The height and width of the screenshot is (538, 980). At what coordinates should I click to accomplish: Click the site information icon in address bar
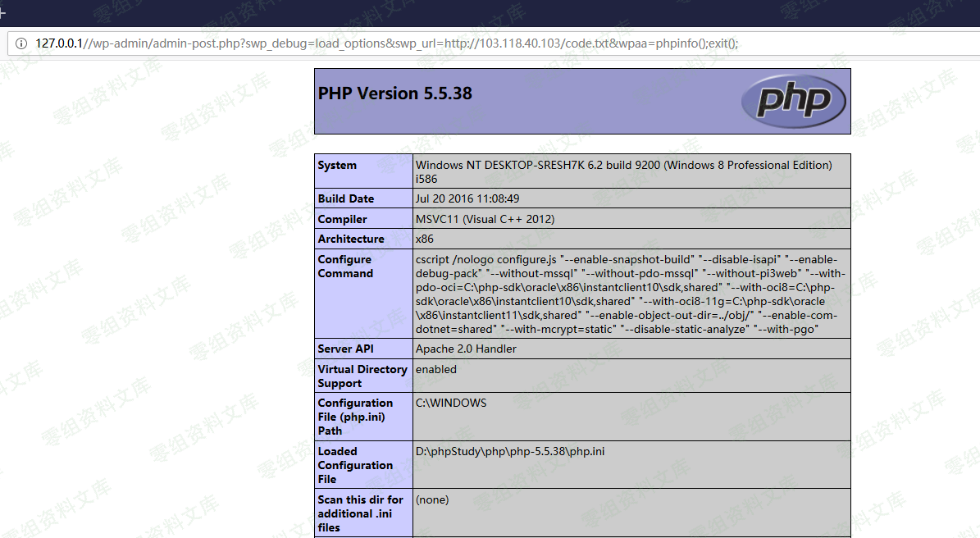(21, 43)
